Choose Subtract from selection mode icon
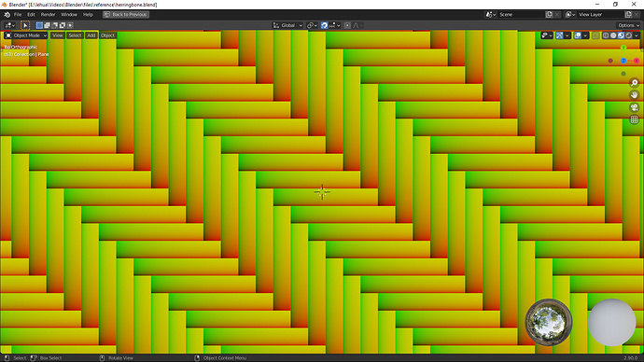The width and height of the screenshot is (644, 362). pyautogui.click(x=55, y=25)
